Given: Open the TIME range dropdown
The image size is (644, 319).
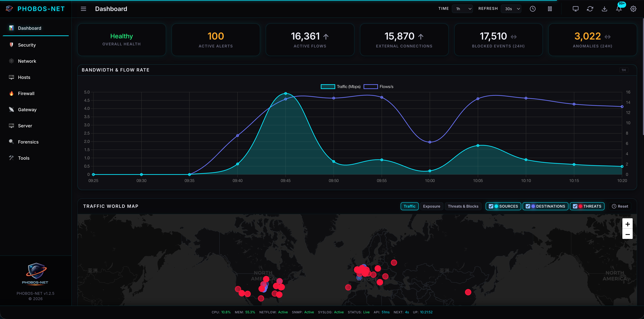Looking at the screenshot, I should tap(462, 9).
